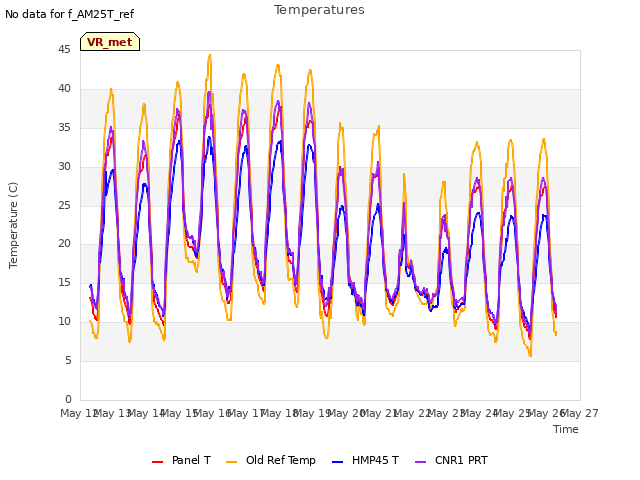The width and height of the screenshot is (640, 480).
Task: Click the y-axis label 35
Action: point(64,127)
